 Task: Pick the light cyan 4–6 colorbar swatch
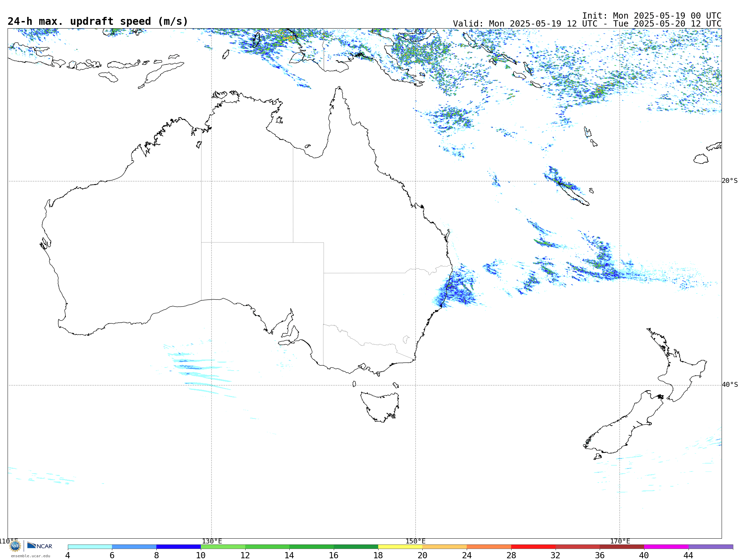coord(90,547)
